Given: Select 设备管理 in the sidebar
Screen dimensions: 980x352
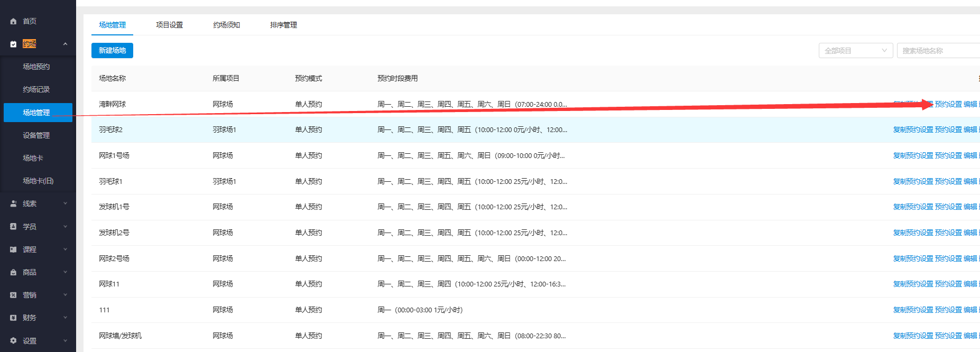Looking at the screenshot, I should coord(36,135).
